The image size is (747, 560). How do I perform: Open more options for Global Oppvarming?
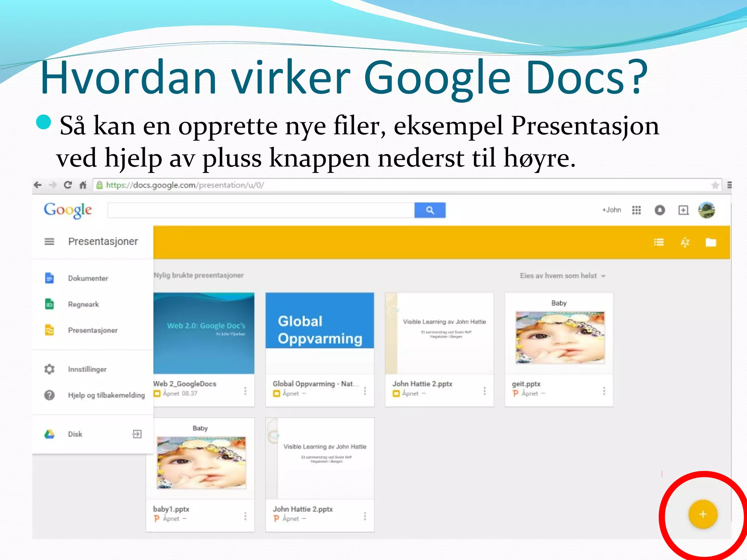pyautogui.click(x=365, y=391)
